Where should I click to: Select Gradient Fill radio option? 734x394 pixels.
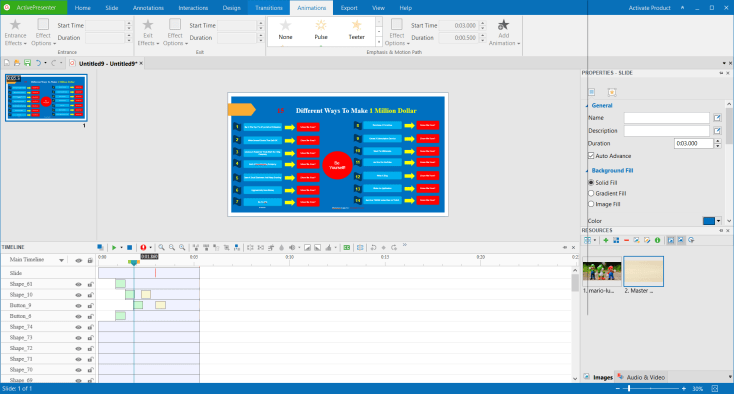coord(591,193)
